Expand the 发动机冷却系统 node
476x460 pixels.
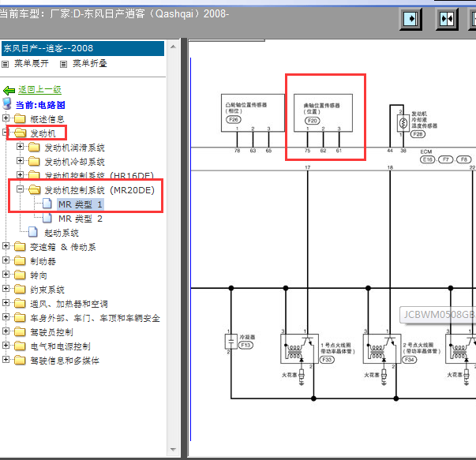20,160
